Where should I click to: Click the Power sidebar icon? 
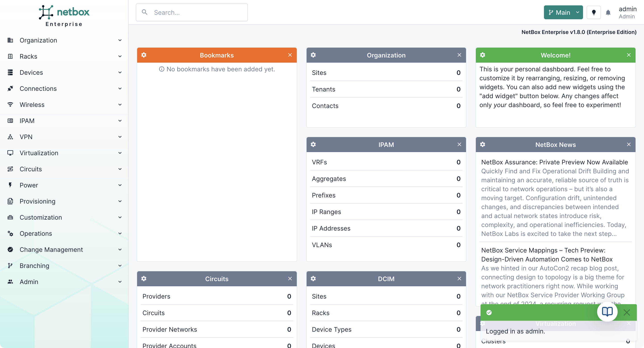click(10, 185)
